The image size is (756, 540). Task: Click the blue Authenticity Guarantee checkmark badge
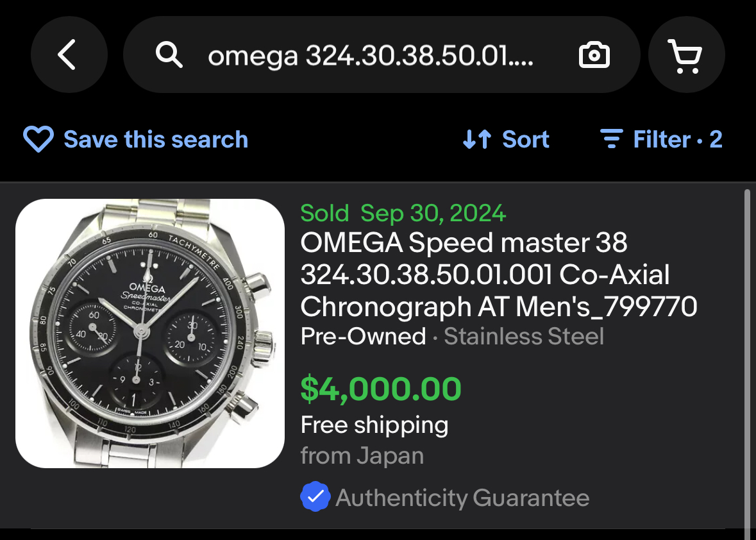pyautogui.click(x=315, y=497)
